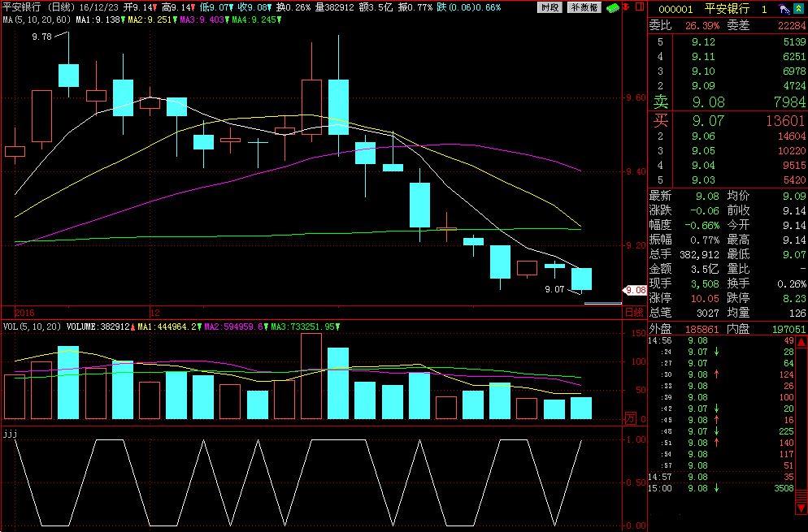Click the VOL(5,10,20) indicator label

coord(31,327)
